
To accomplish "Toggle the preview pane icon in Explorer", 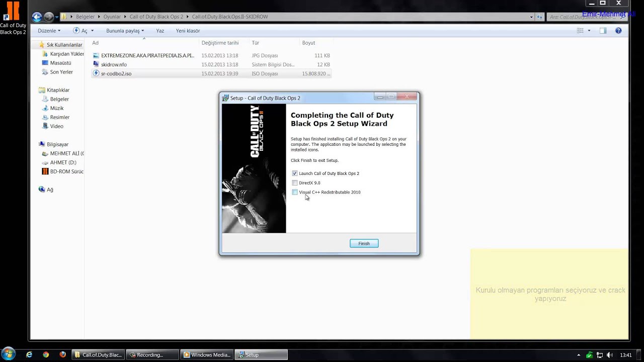I will [x=603, y=31].
